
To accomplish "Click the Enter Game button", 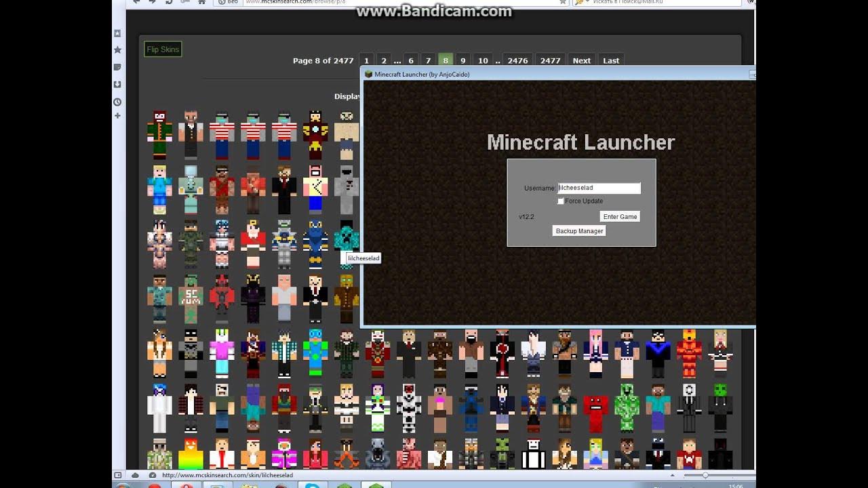I will click(620, 217).
